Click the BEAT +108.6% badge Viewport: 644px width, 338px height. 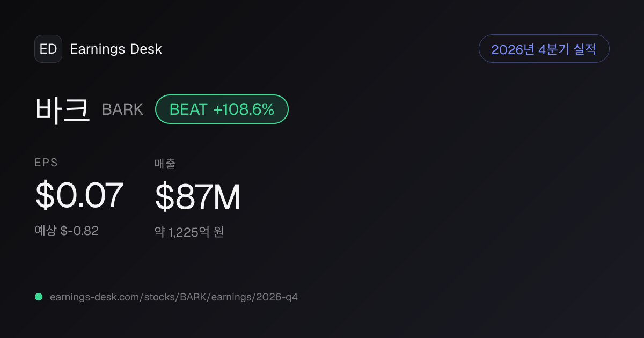tap(222, 109)
